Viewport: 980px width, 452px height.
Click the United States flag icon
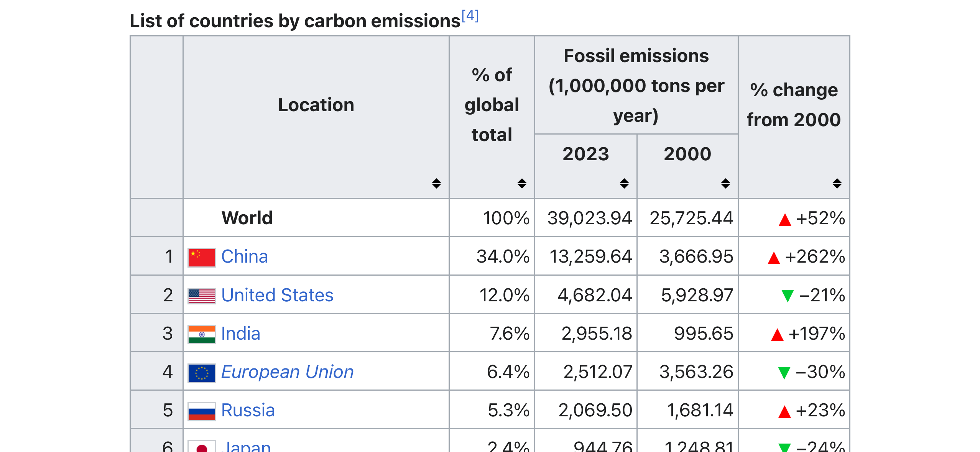[202, 296]
